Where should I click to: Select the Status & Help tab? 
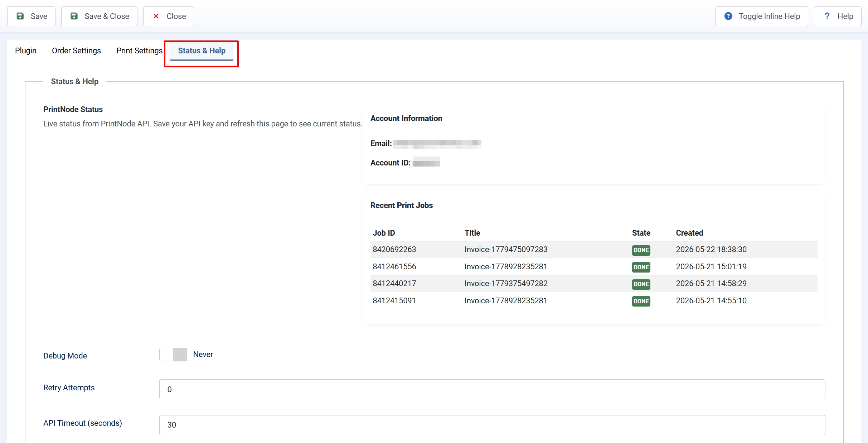(x=202, y=50)
